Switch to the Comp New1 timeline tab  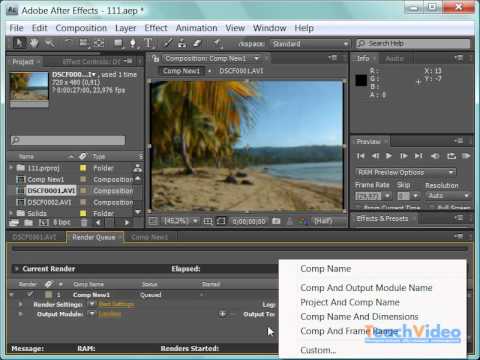tap(149, 237)
